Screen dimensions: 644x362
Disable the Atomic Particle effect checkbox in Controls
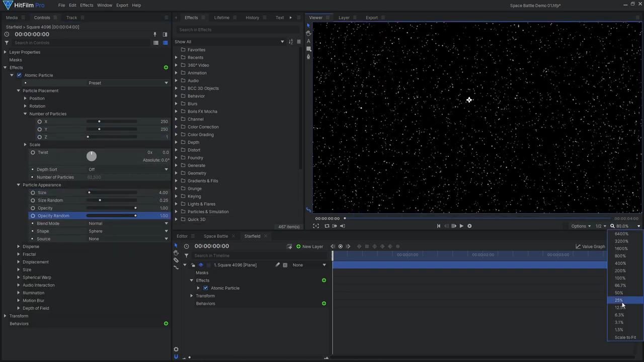pos(19,75)
